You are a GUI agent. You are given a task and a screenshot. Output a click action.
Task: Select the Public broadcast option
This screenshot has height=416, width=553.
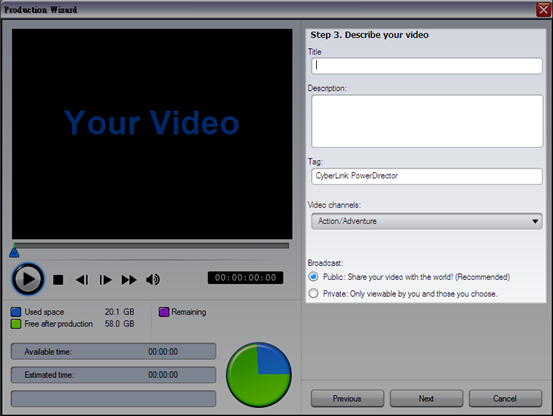pos(313,277)
